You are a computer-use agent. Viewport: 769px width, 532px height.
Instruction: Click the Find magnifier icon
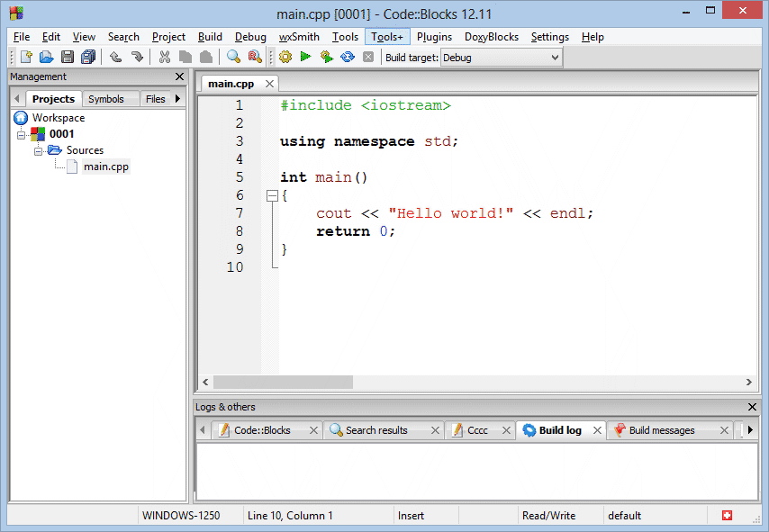click(x=233, y=57)
